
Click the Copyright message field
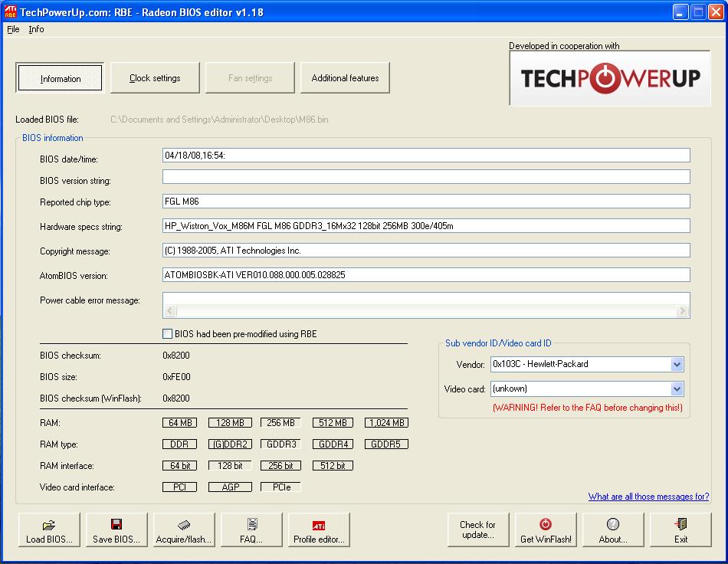[426, 251]
